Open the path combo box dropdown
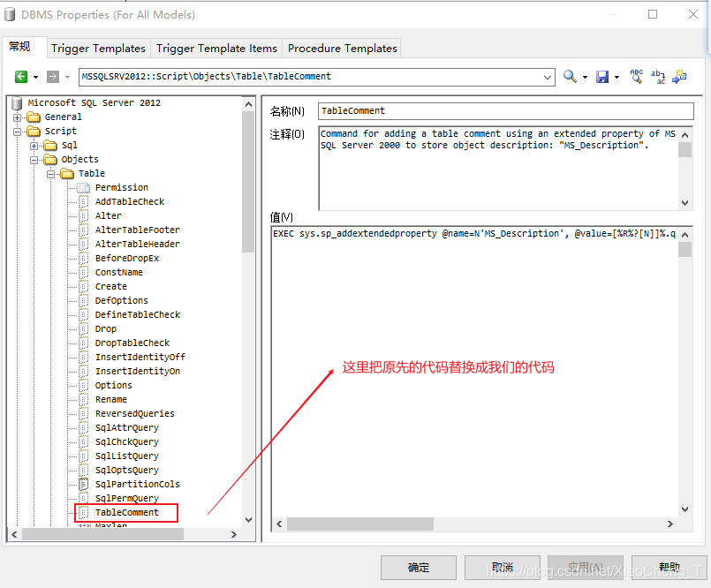 [548, 77]
